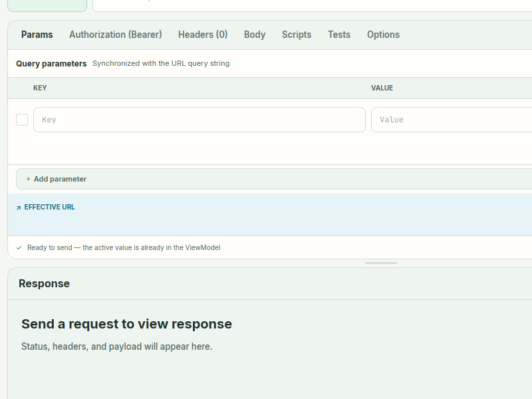Click the 'Ready to send' status message

(x=124, y=247)
